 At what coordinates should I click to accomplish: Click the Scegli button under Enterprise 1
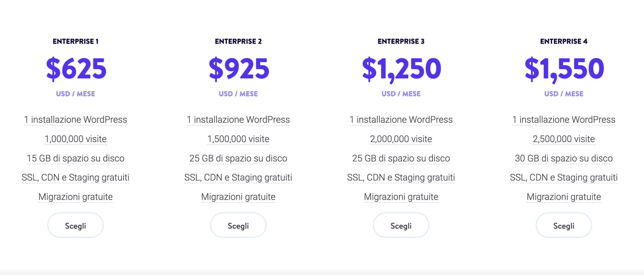(x=75, y=225)
